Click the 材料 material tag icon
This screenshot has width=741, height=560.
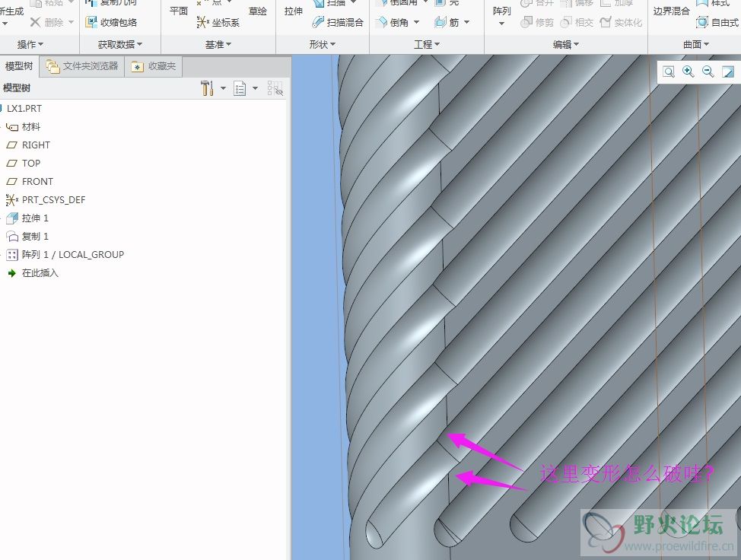click(x=12, y=126)
